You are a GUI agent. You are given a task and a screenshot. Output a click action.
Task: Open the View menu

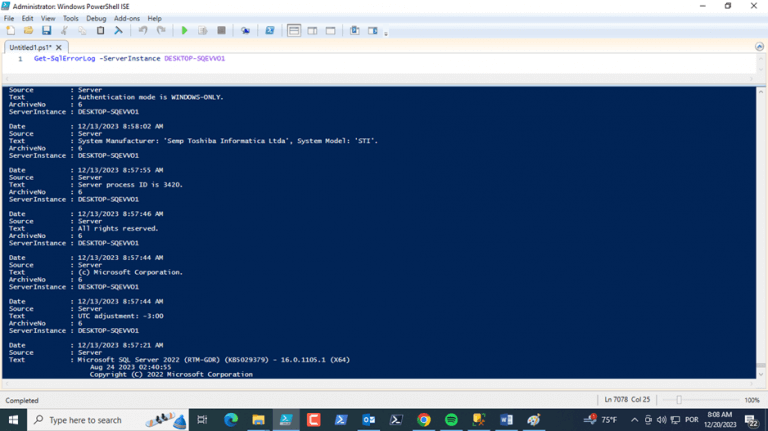(x=48, y=18)
